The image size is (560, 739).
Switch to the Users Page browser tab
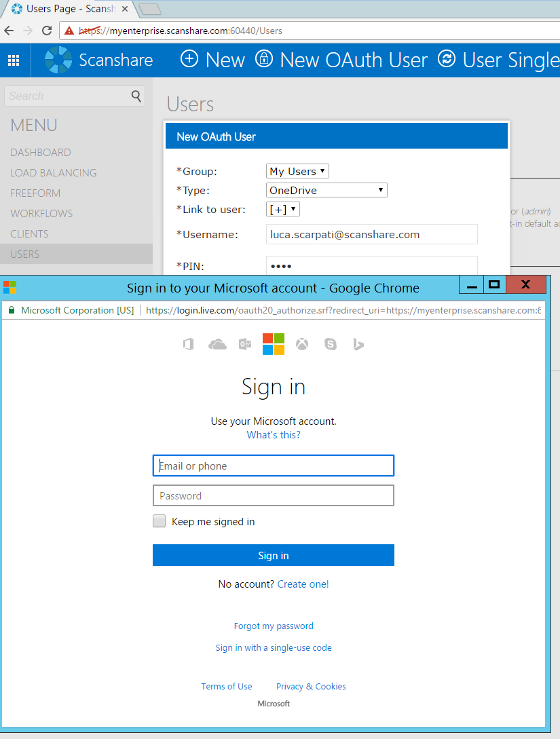coord(70,9)
